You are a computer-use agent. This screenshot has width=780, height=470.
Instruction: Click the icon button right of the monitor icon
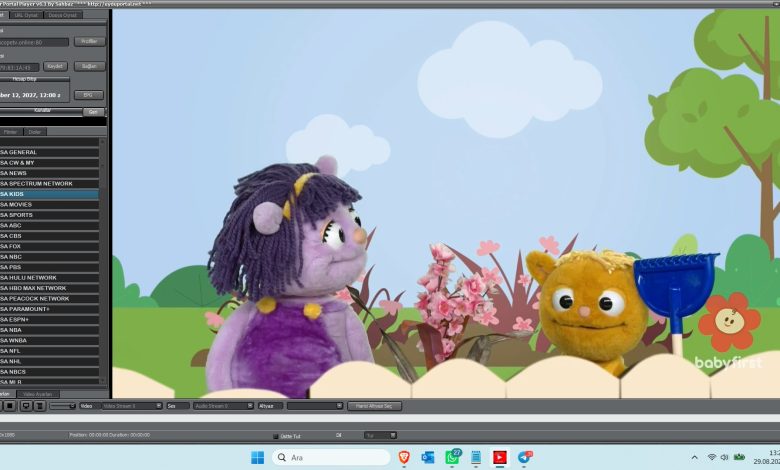pyautogui.click(x=40, y=406)
